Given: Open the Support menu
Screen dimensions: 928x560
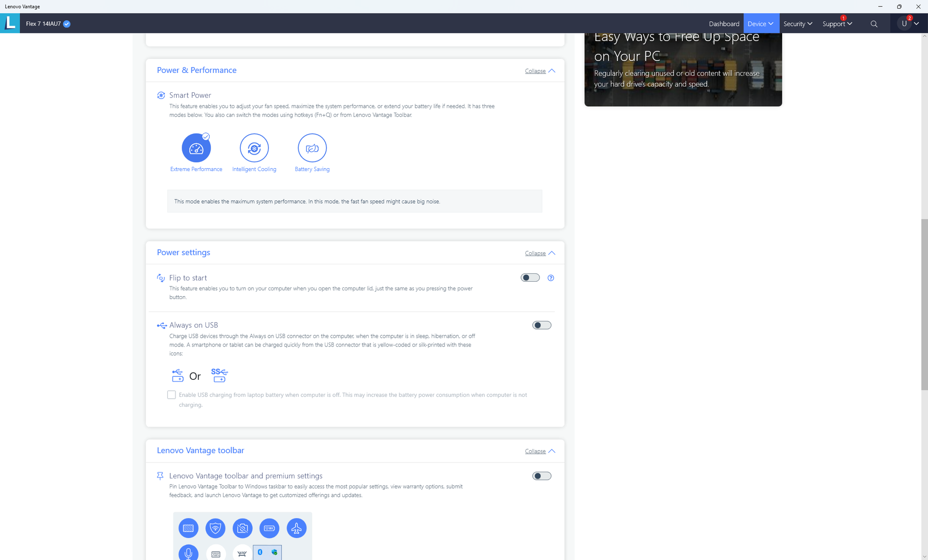Looking at the screenshot, I should click(837, 24).
